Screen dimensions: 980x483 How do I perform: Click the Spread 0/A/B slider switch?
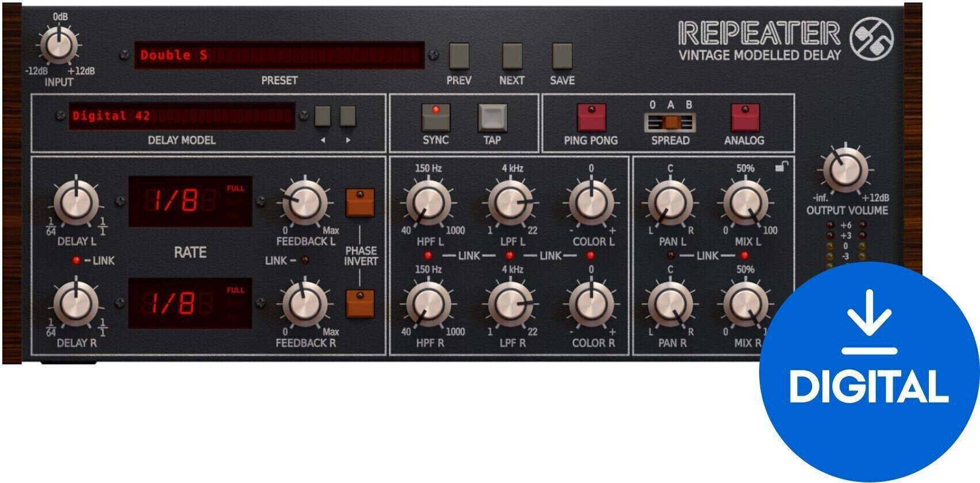coord(670,122)
